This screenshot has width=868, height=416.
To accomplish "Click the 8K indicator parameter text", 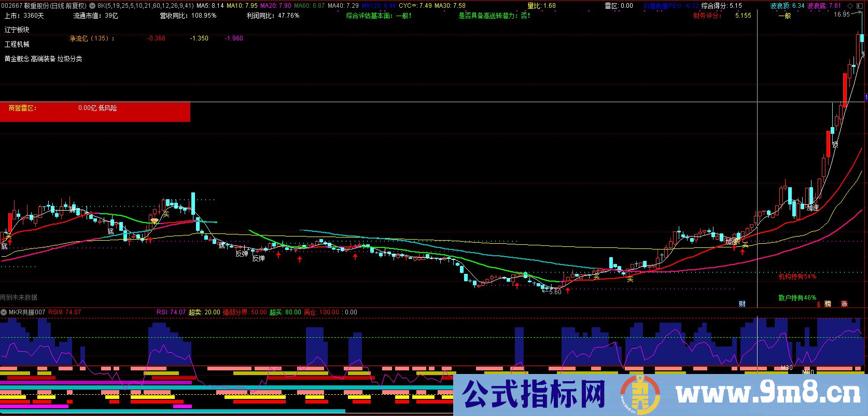I will coord(146,6).
